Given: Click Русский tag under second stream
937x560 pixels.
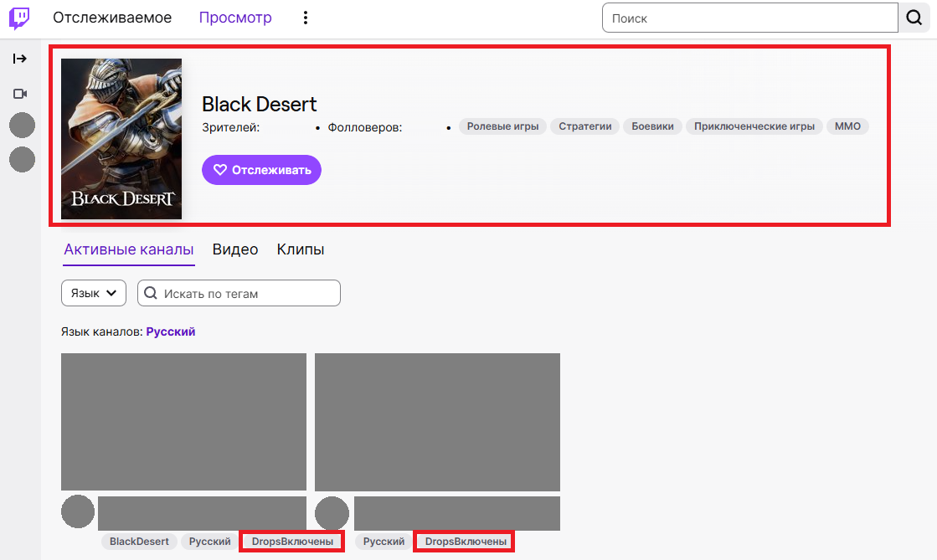Looking at the screenshot, I should [x=384, y=542].
